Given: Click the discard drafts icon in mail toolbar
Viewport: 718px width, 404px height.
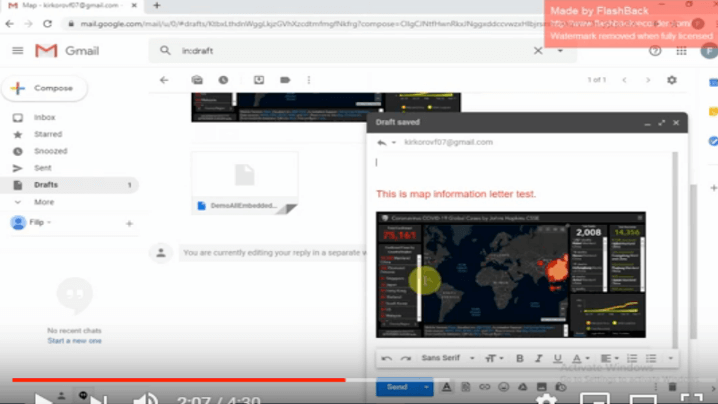Looking at the screenshot, I should coord(197,80).
